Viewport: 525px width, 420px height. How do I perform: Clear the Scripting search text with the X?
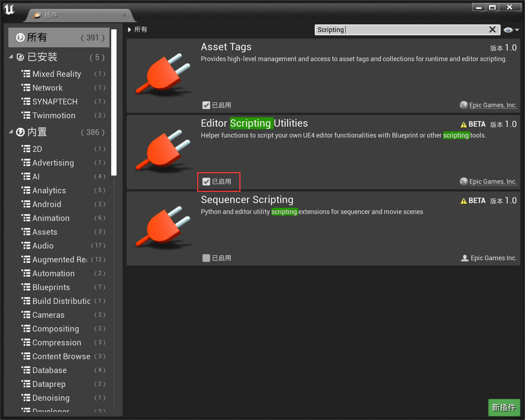493,29
